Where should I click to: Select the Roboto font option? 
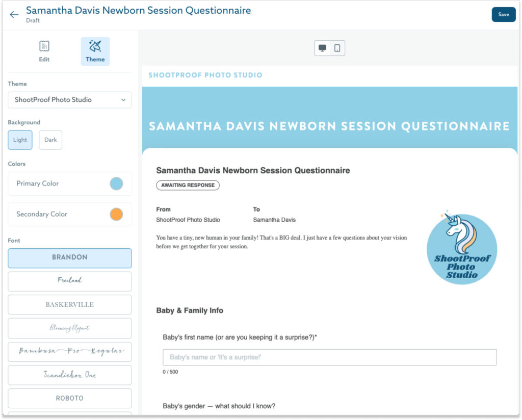[69, 398]
